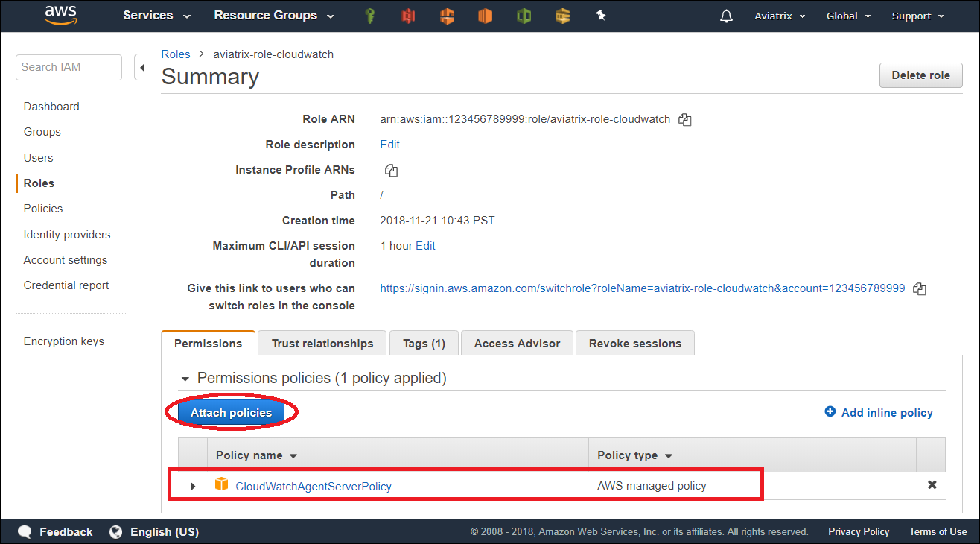Viewport: 980px width, 544px height.
Task: Click the English (US) language globe icon
Action: point(115,531)
